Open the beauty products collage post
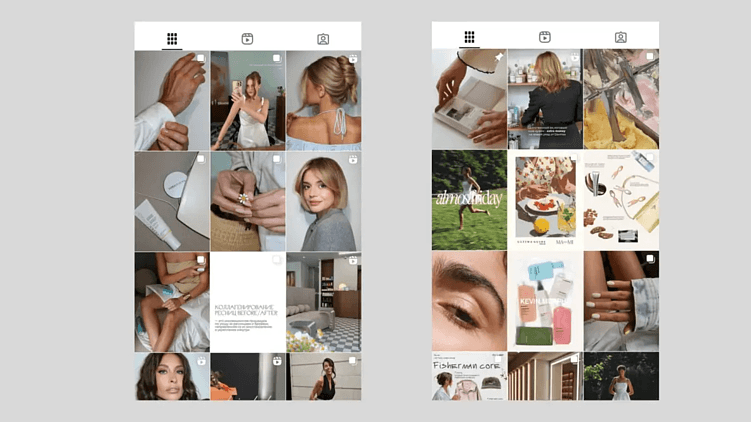The height and width of the screenshot is (422, 751). (621, 200)
